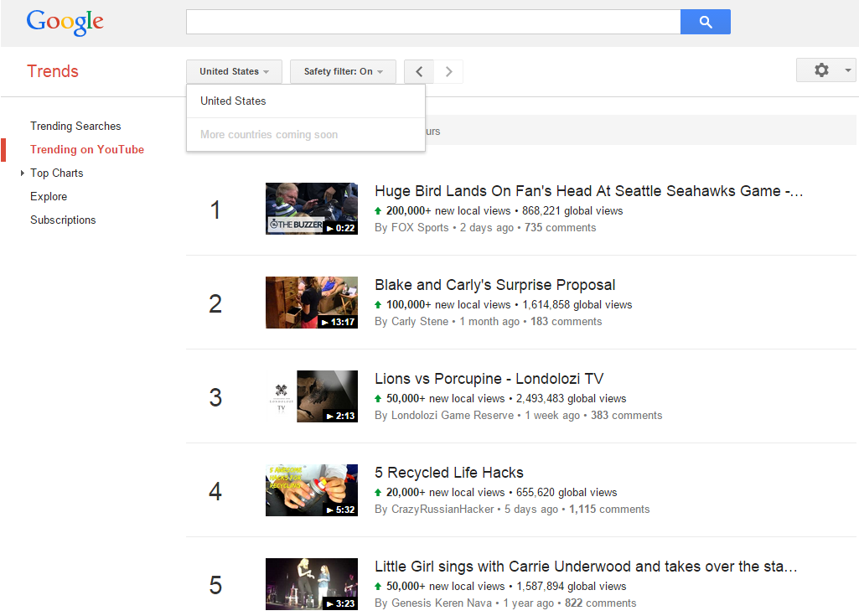Open Huge Bird Lands On Fan's Head title
Screen dimensions: 859x616
coord(589,191)
